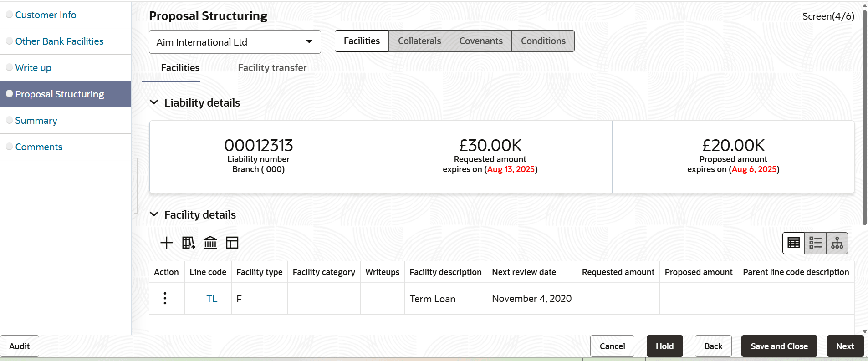The image size is (868, 361).
Task: Open the three-dot action menu for TL row
Action: (x=165, y=298)
